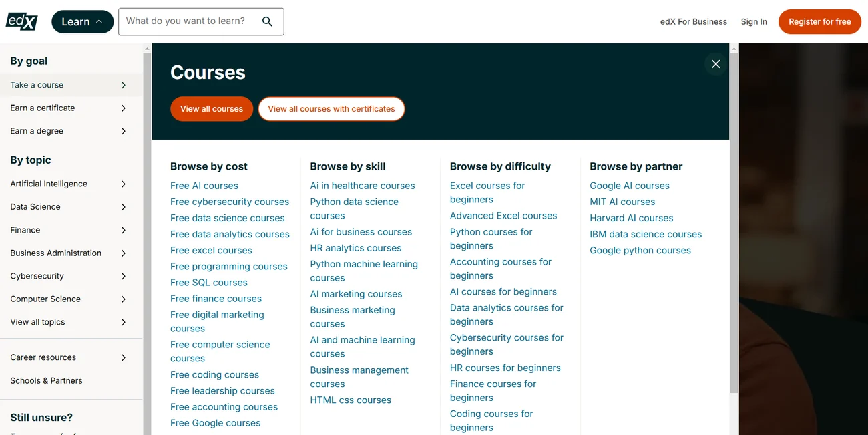Open the Finance topic chevron
This screenshot has width=868, height=435.
[x=123, y=230]
